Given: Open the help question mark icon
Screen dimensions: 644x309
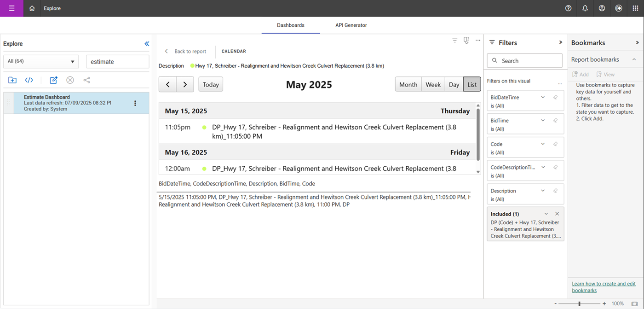Looking at the screenshot, I should [569, 8].
